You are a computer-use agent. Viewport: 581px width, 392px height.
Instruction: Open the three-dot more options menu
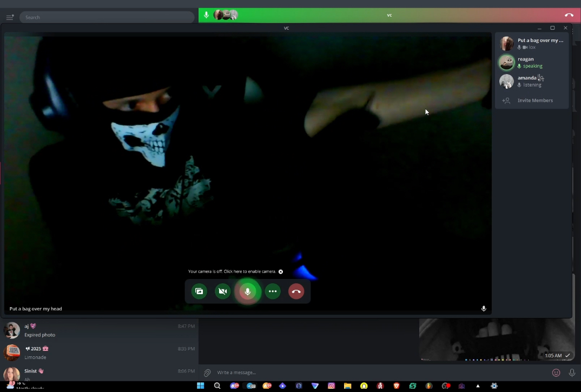pos(273,291)
